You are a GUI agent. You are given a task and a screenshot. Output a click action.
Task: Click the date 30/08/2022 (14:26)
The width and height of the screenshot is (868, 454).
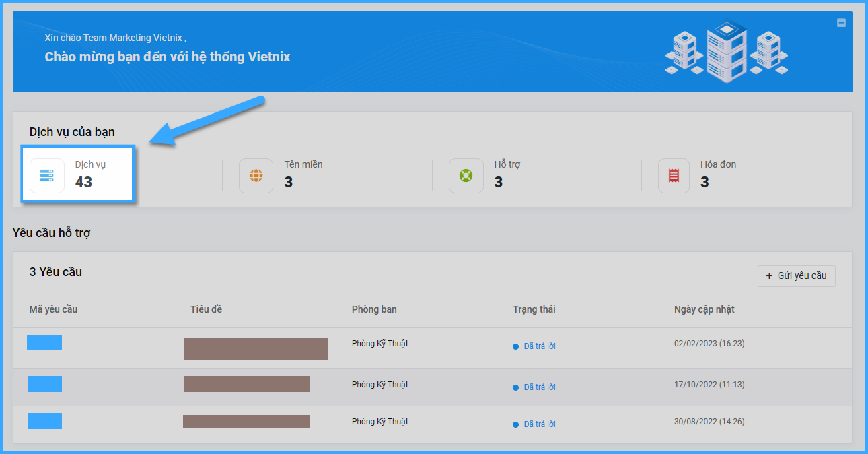(709, 422)
